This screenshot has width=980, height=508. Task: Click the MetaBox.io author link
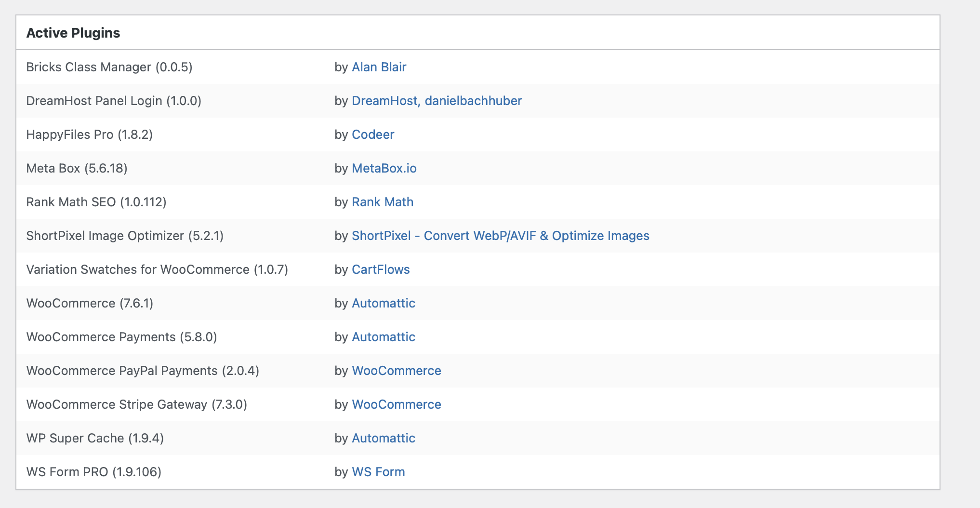click(384, 168)
